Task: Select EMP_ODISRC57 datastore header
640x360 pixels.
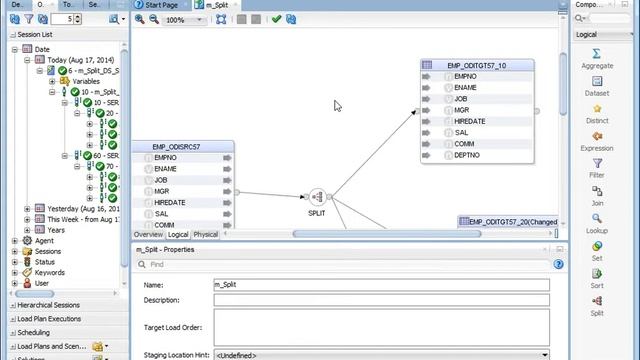Action: pyautogui.click(x=183, y=147)
